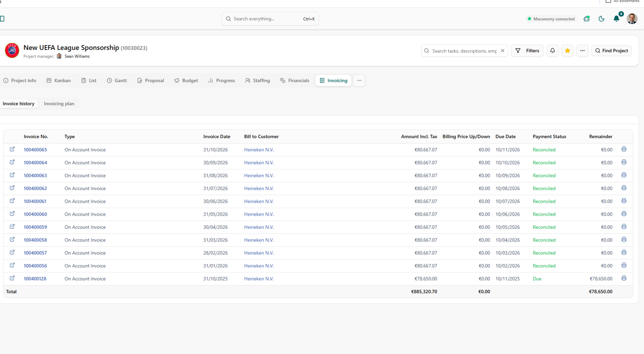Viewport: 644px width, 354px height.
Task: Click the UEFA project logo
Action: coord(12,51)
